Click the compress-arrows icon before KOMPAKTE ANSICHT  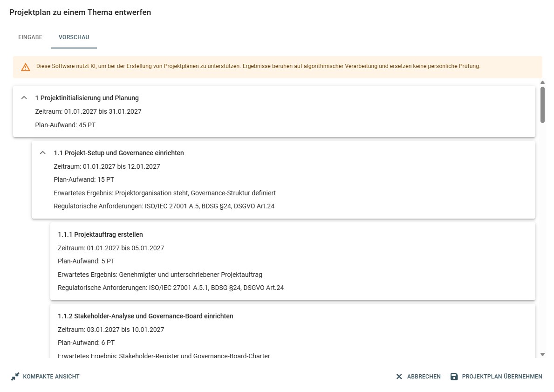(x=15, y=376)
